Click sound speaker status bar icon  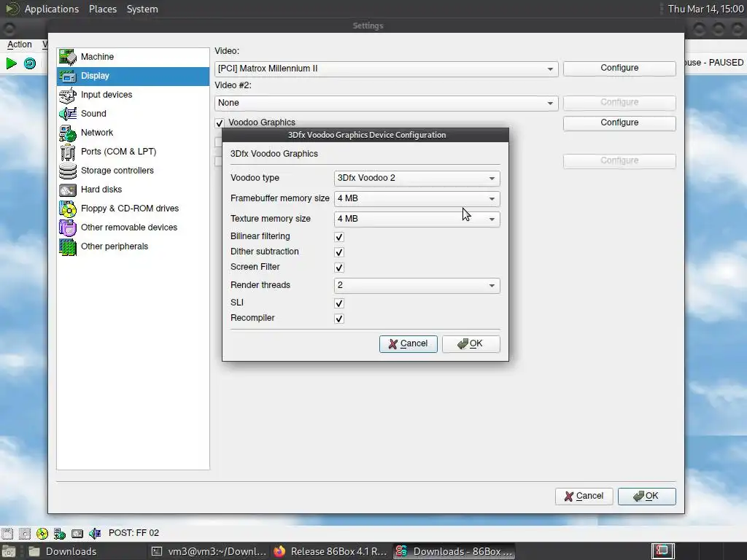coord(95,533)
